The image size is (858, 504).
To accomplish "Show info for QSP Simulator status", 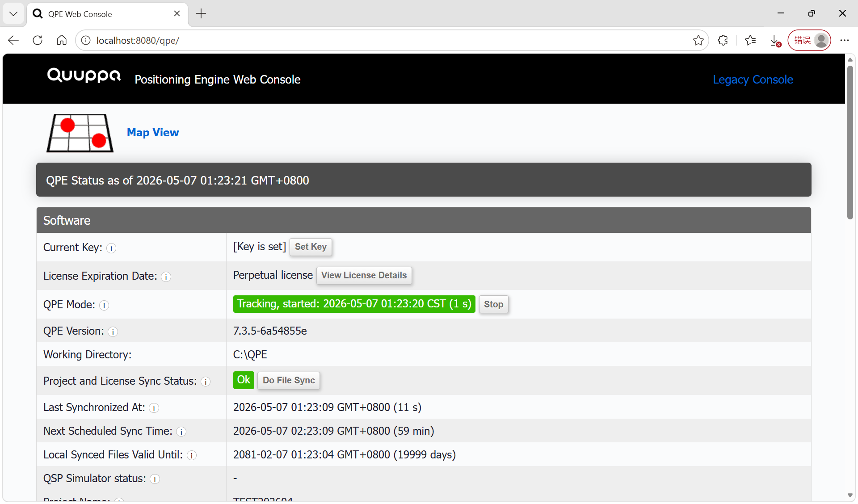I will [155, 479].
